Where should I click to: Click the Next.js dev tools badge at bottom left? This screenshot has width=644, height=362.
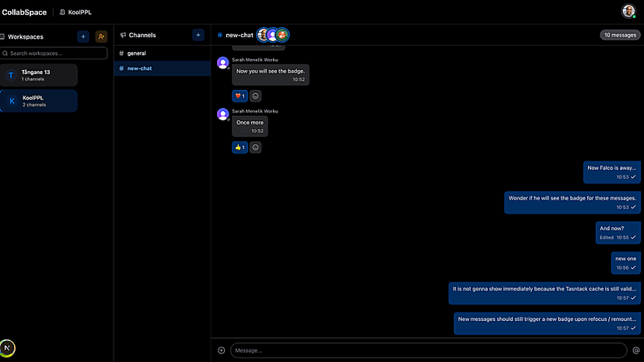(x=8, y=349)
